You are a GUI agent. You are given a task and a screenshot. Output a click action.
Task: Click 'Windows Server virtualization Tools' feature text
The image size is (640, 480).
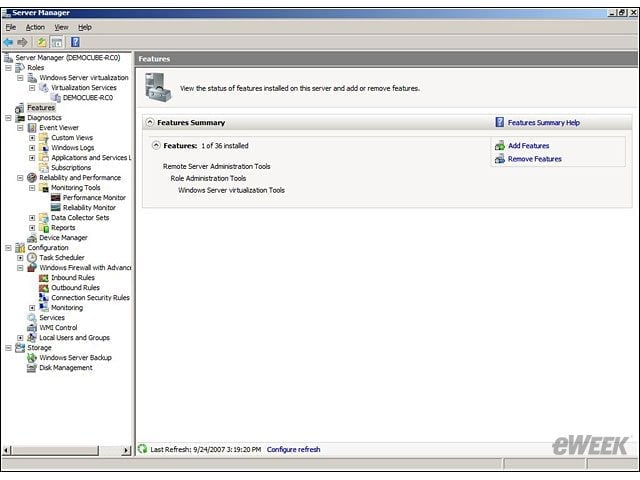click(x=231, y=190)
